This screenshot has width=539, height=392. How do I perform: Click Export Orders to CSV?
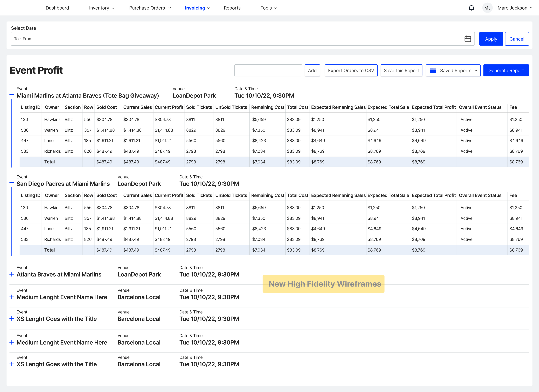[351, 70]
